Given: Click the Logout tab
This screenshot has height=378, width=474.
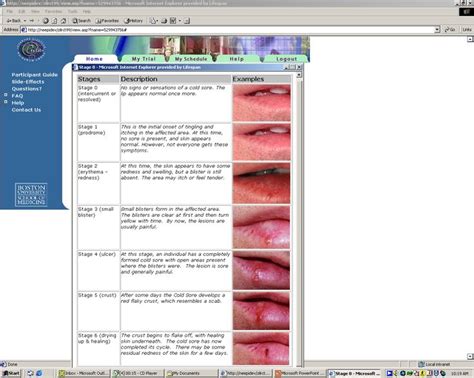Looking at the screenshot, I should (286, 59).
